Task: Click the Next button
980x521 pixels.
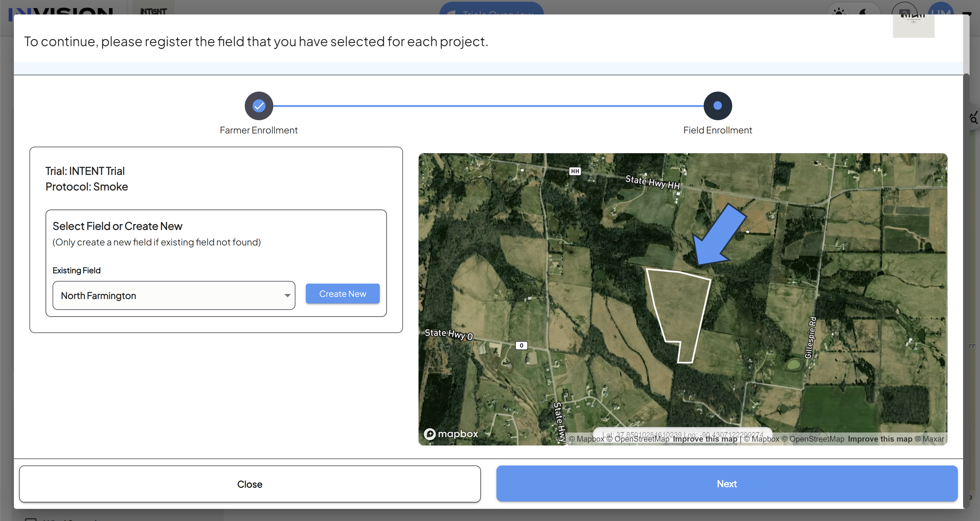Action: [x=726, y=483]
